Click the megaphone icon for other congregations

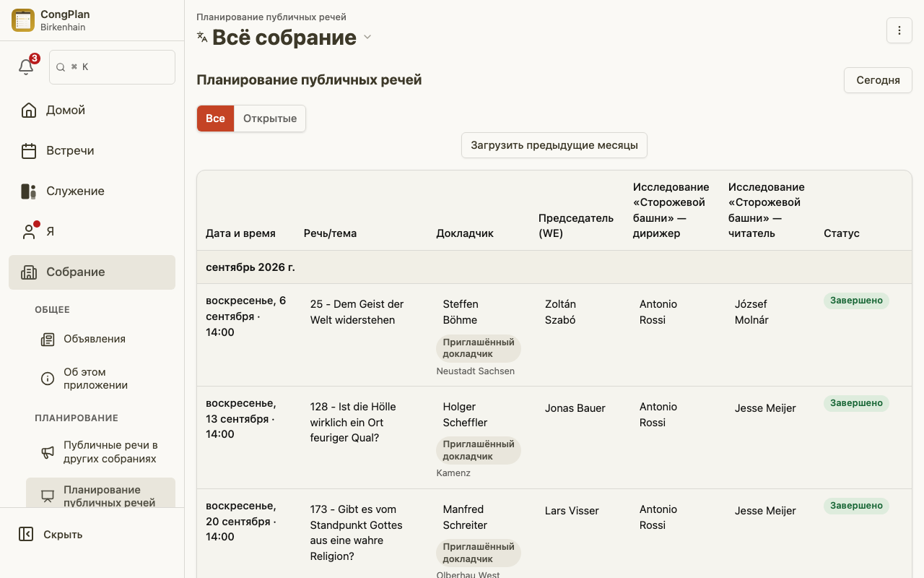48,452
